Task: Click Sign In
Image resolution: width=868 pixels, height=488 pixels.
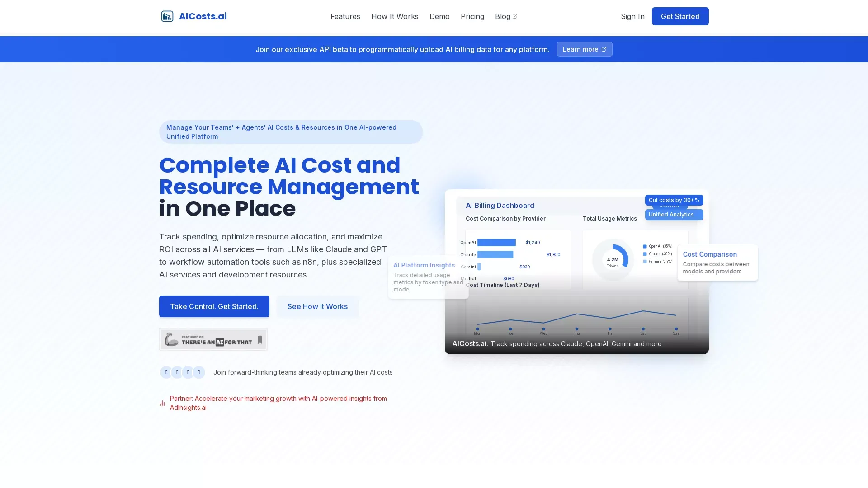Action: [632, 16]
